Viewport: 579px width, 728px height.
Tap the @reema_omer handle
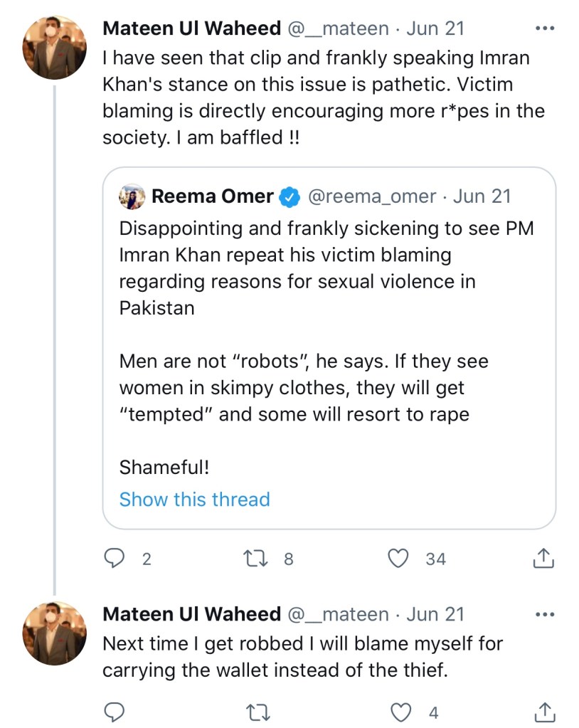coord(371,196)
